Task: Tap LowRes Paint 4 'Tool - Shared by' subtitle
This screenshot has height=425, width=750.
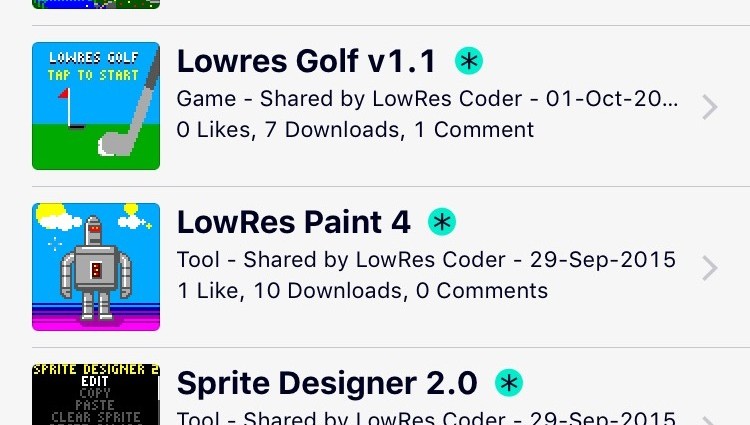Action: (x=426, y=260)
